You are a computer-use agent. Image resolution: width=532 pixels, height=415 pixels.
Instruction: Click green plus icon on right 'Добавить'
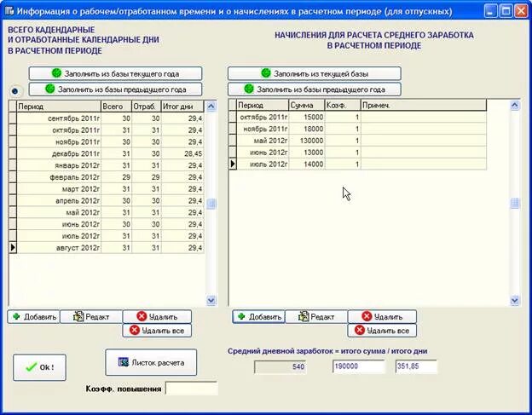241,316
